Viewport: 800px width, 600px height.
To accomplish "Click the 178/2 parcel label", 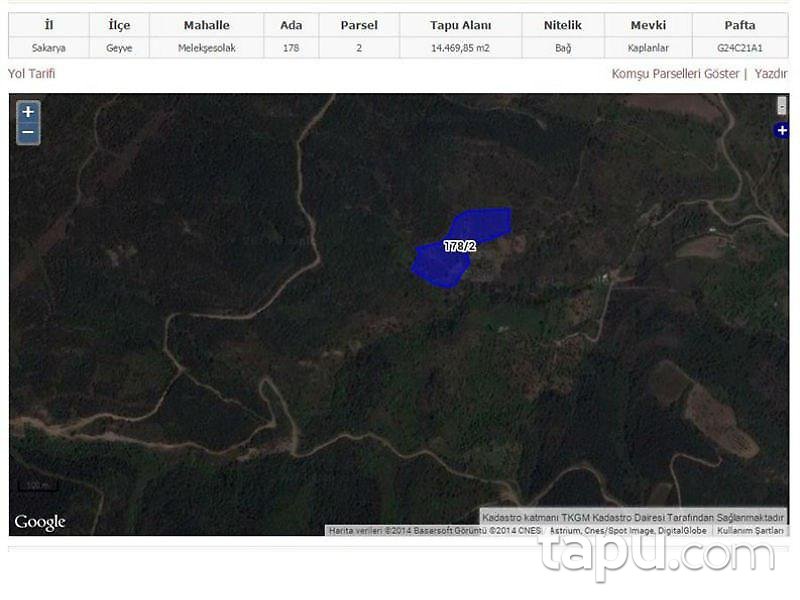I will (459, 246).
